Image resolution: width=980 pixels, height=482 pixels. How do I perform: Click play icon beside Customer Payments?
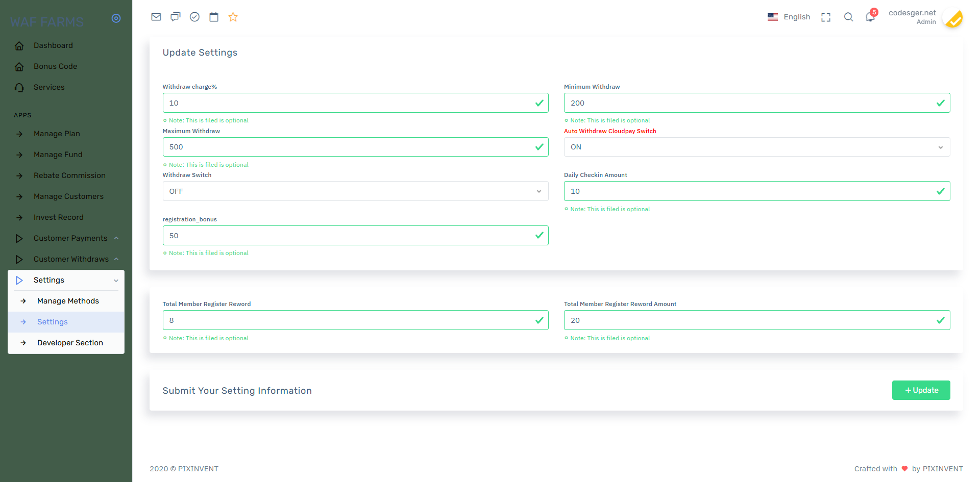[19, 239]
